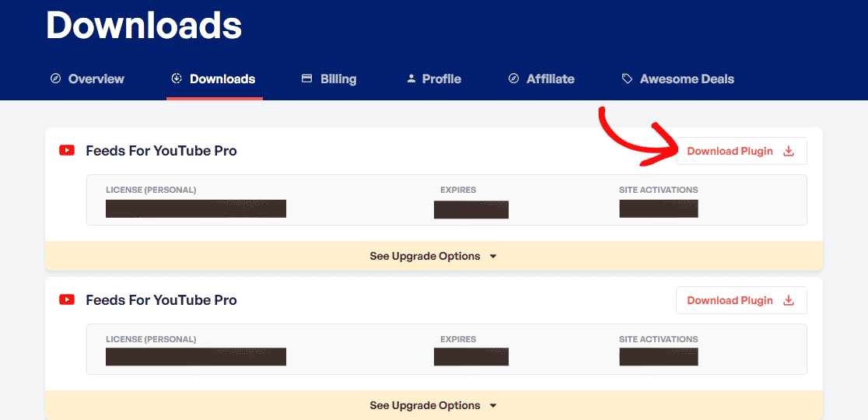Viewport: 868px width, 420px height.
Task: Click the redacted license key in second card
Action: [x=196, y=357]
